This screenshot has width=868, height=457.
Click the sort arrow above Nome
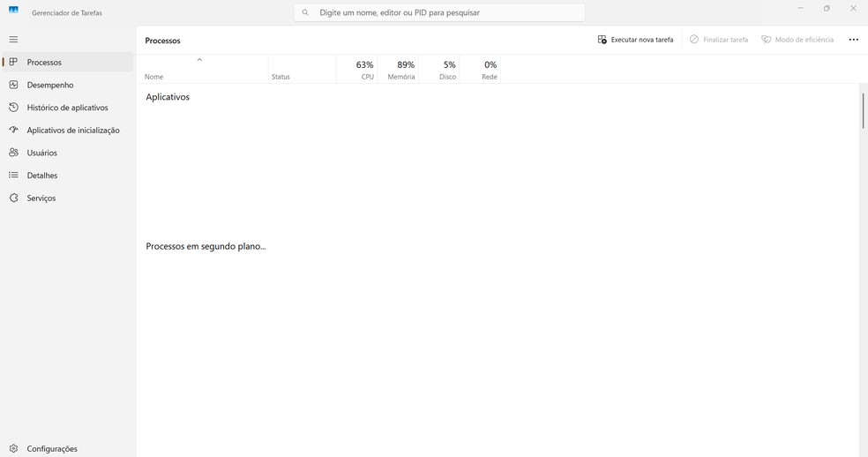pos(200,59)
